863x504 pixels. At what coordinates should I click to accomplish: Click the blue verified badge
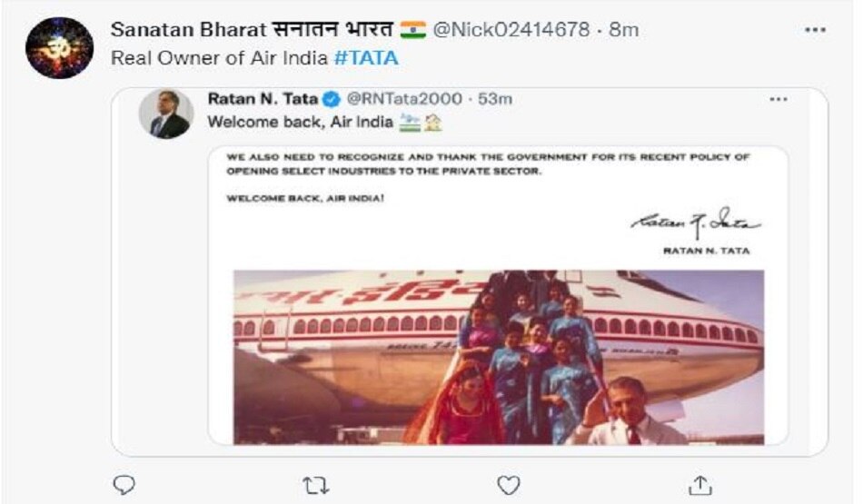point(332,98)
